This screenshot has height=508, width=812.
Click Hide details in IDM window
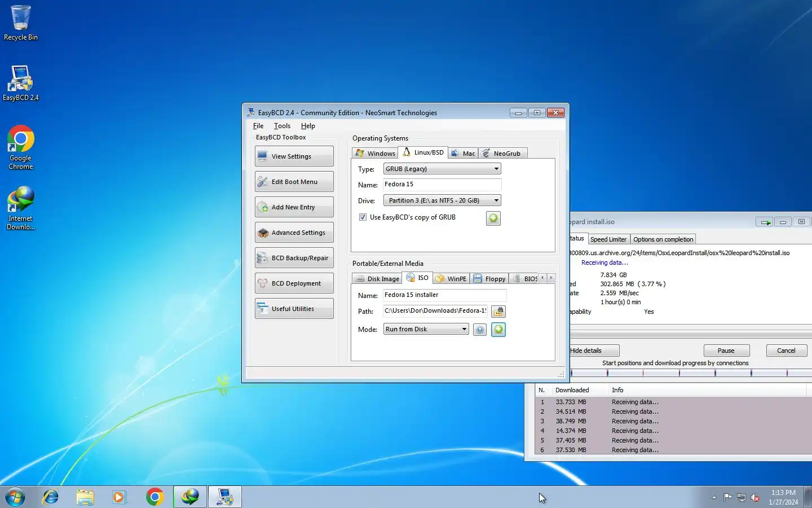pos(594,351)
